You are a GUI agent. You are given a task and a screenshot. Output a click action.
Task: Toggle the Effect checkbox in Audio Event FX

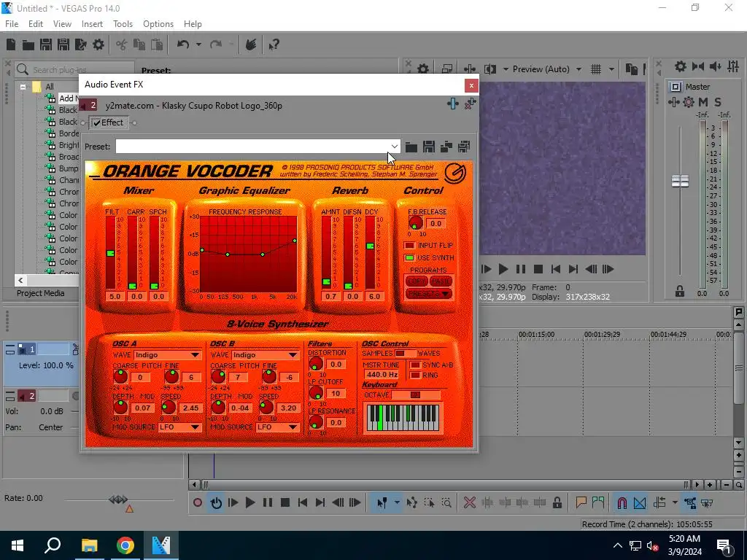(x=97, y=122)
